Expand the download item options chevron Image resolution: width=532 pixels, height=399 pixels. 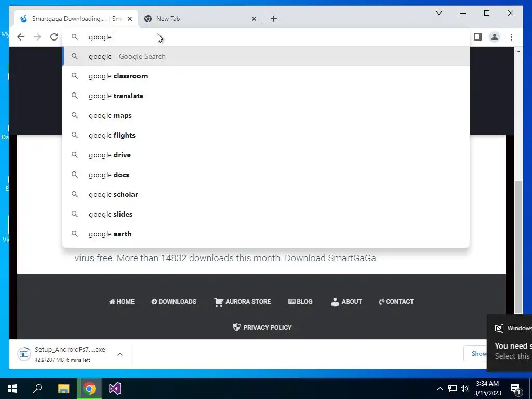[120, 354]
